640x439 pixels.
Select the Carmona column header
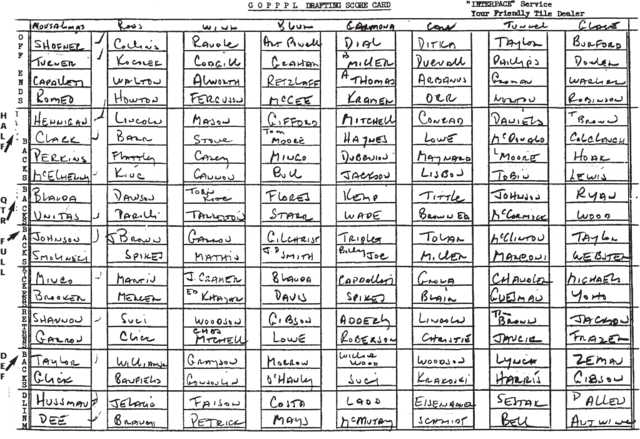tap(371, 27)
